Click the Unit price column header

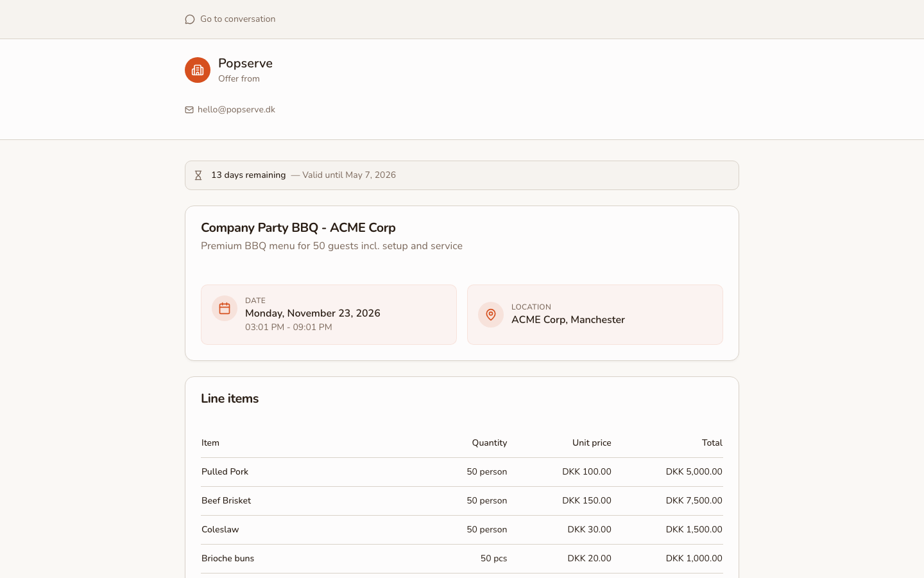(x=592, y=442)
